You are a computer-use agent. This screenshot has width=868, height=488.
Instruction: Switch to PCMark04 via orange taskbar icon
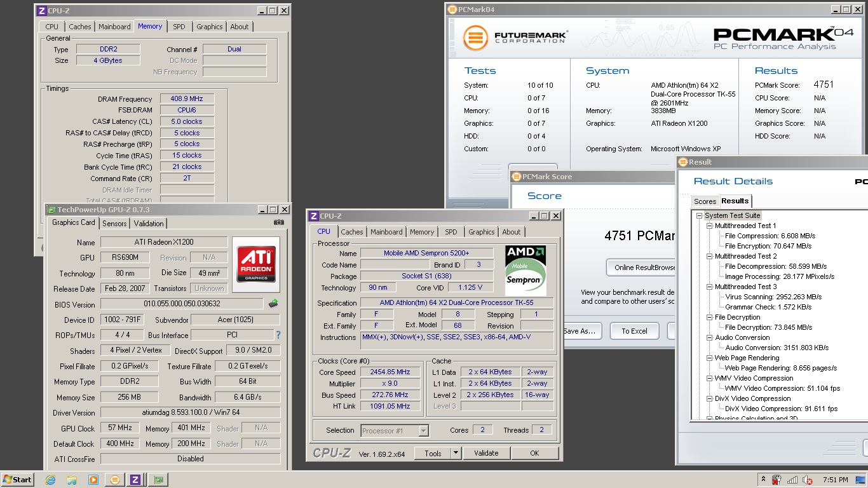(115, 480)
